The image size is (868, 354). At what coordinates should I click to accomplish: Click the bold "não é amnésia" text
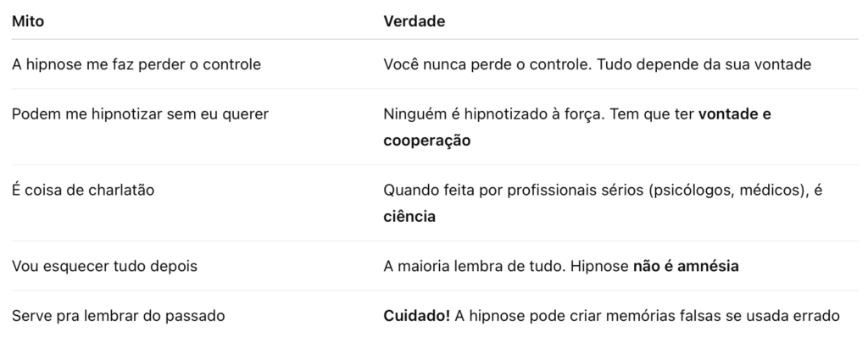click(x=686, y=266)
